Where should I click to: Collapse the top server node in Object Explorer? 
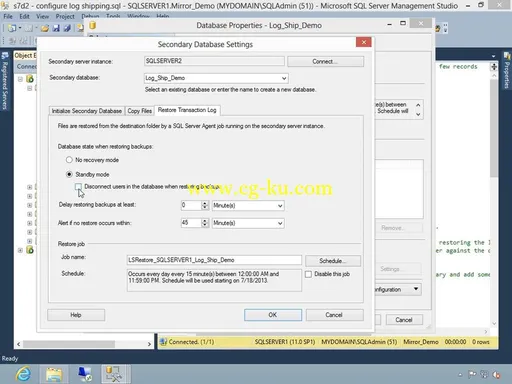tap(20, 79)
